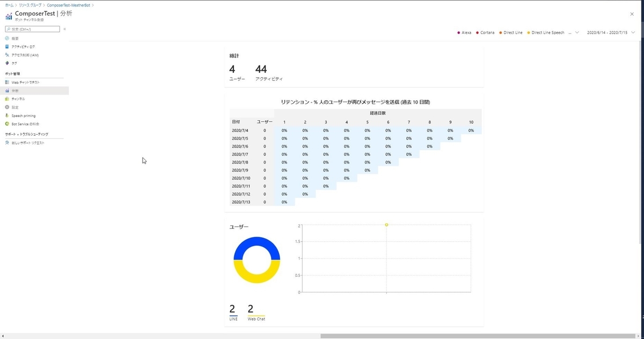Click the day 10 column header

click(471, 122)
